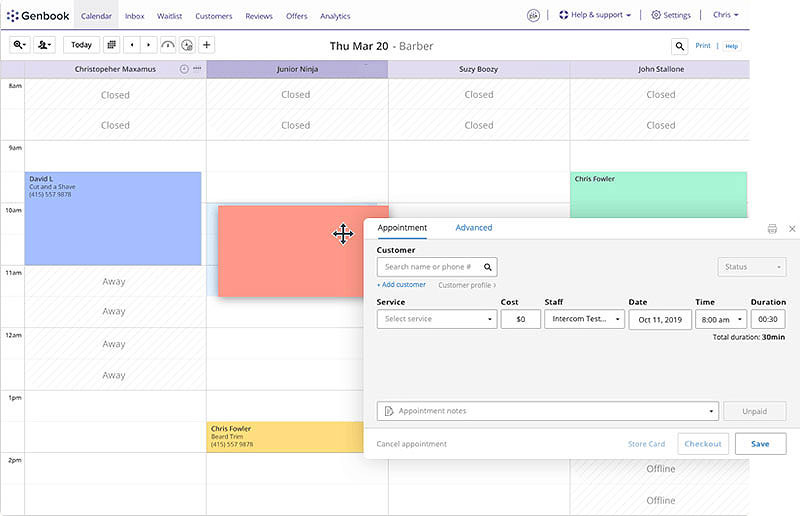Select the Suzy Boozy column header

(x=479, y=69)
